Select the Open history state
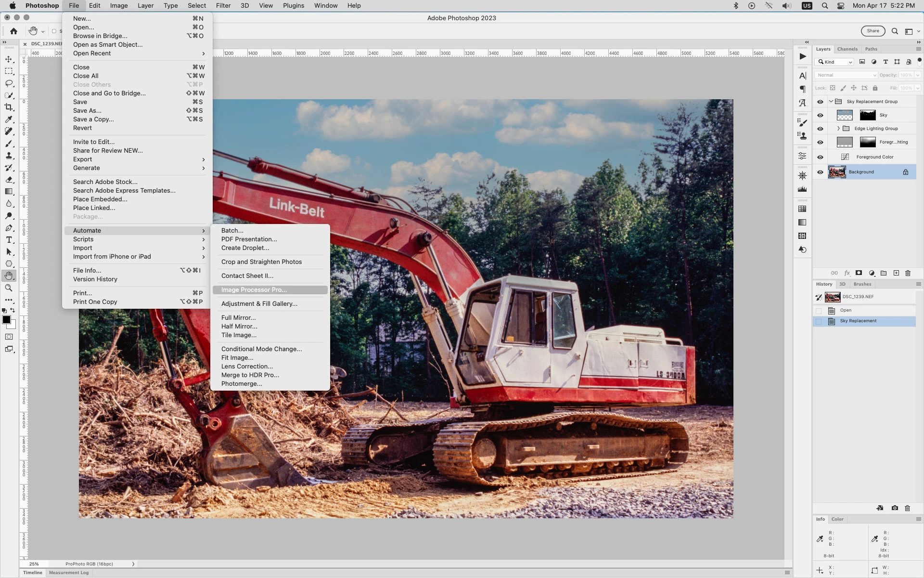This screenshot has height=578, width=924. coord(846,310)
